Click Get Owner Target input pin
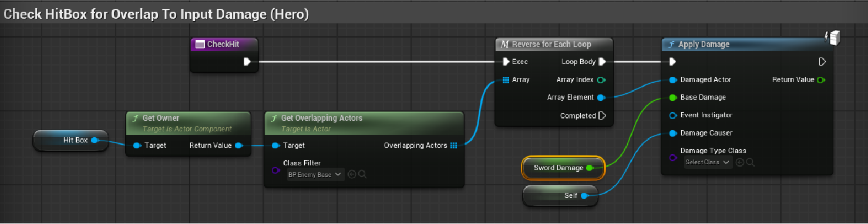Viewport: 868px width, 224px height. [137, 145]
